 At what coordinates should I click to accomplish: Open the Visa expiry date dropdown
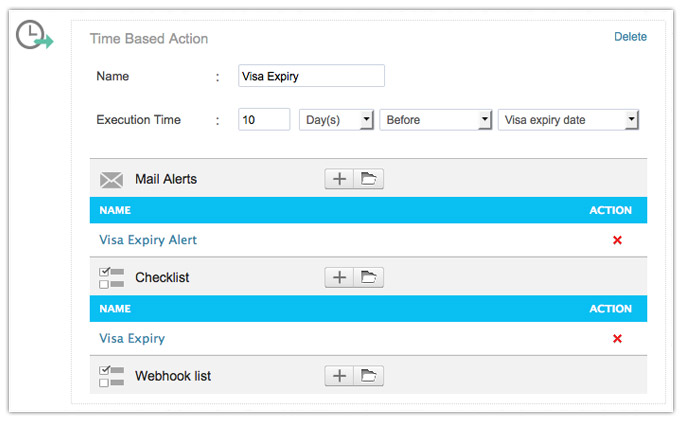(x=567, y=120)
